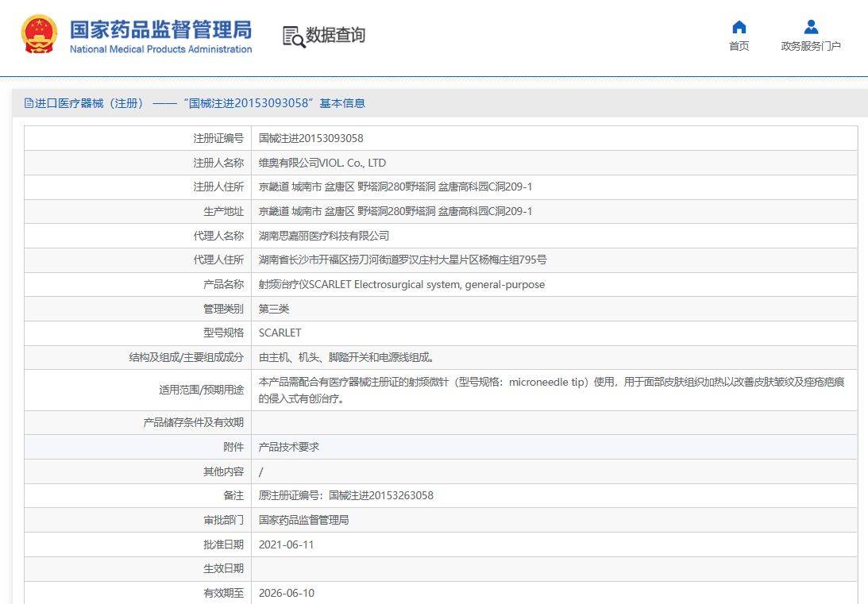Select the 数据查询 header text
868x604 pixels.
point(335,36)
